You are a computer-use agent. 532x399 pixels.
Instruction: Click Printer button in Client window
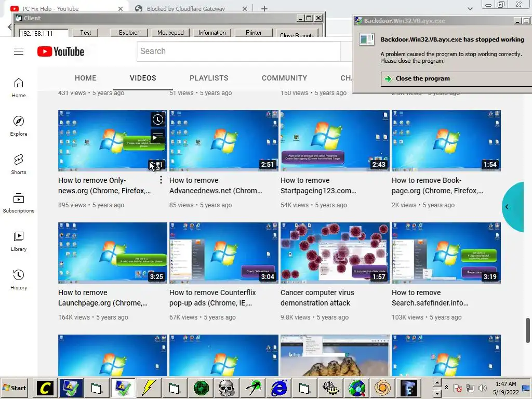[x=254, y=33]
